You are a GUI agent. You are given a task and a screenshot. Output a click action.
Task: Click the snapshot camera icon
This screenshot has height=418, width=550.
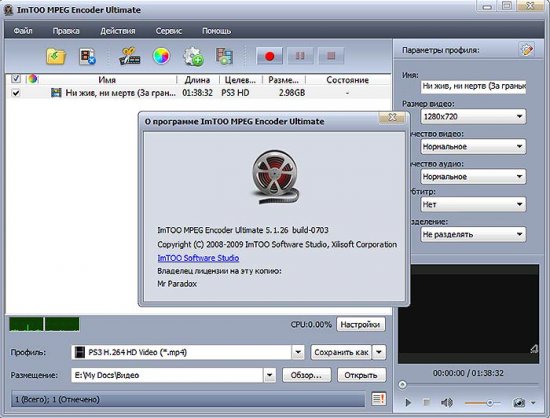519,403
